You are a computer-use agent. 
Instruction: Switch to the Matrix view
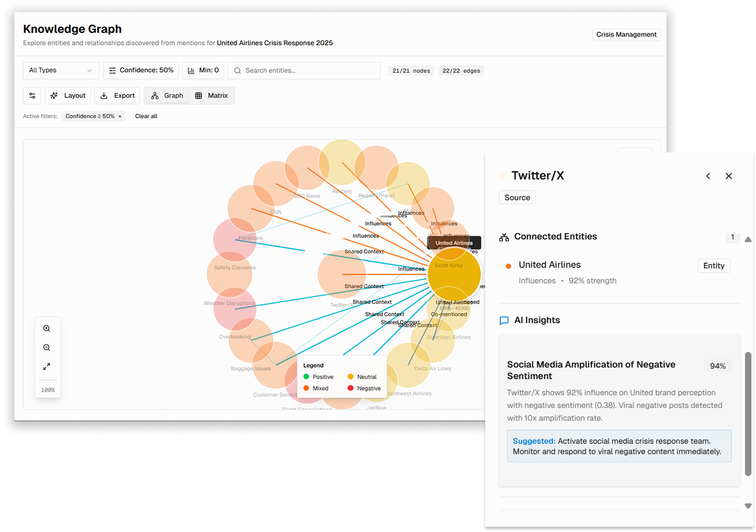click(x=211, y=95)
